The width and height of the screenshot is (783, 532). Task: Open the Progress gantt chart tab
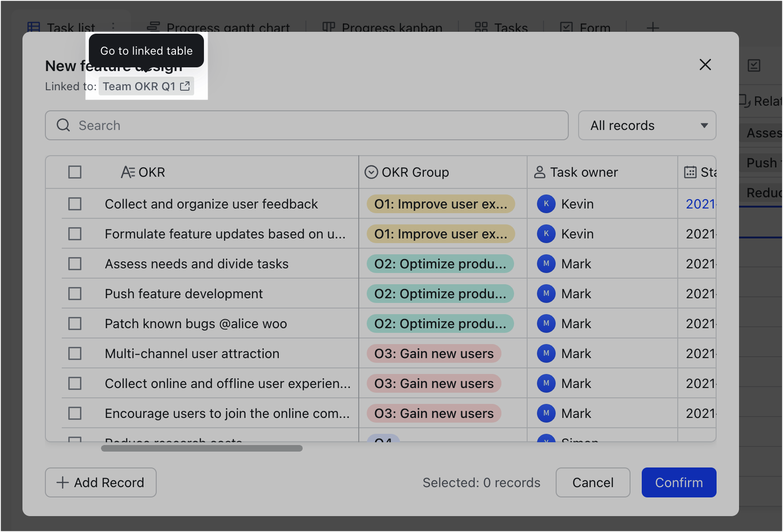(218, 28)
